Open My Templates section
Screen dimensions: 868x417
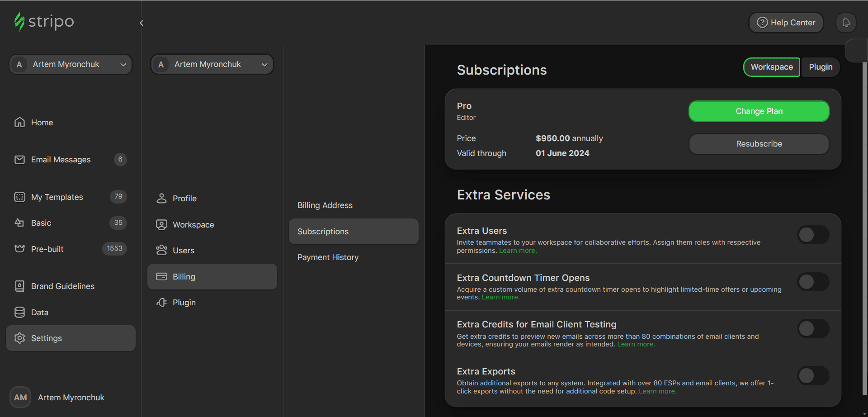click(57, 197)
